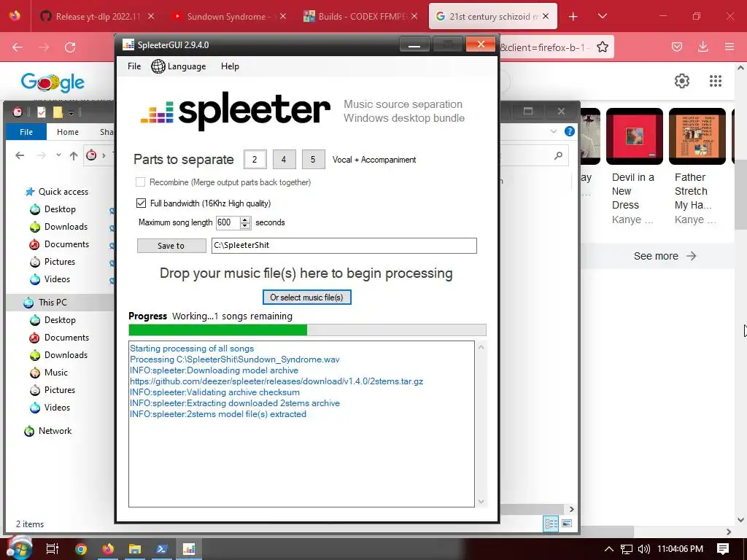747x560 pixels.
Task: Open a new Firefox tab
Action: (x=573, y=17)
